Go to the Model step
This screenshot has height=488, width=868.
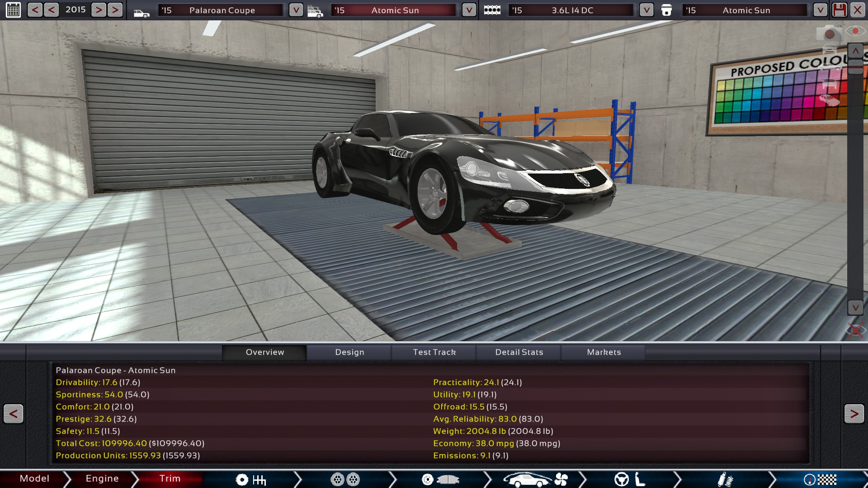(x=34, y=479)
